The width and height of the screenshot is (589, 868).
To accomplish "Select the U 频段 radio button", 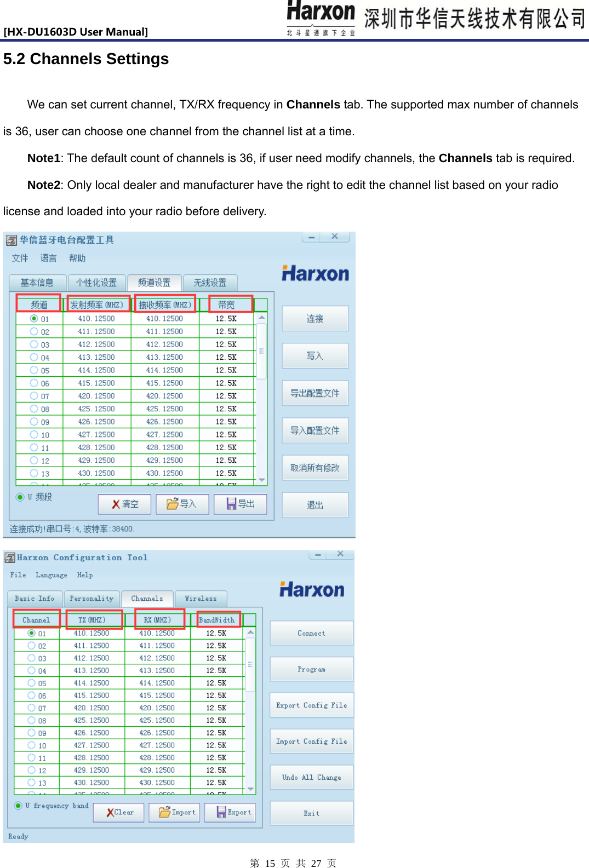I will click(20, 497).
